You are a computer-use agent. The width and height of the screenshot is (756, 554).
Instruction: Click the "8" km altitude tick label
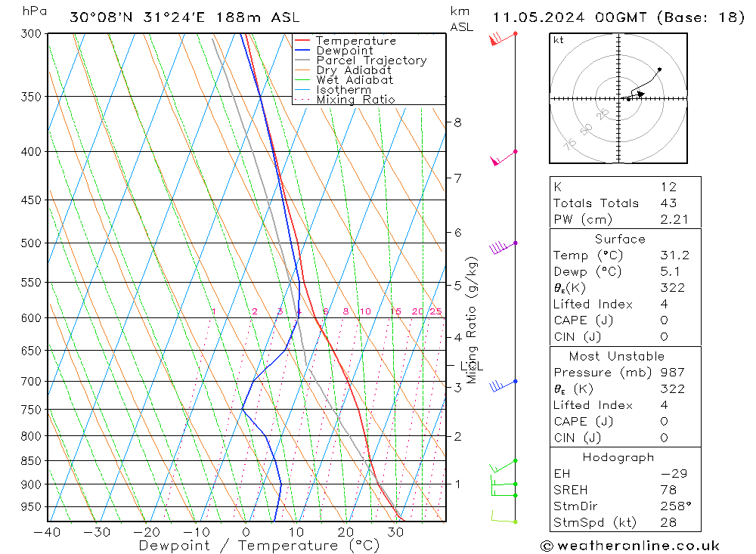[x=457, y=123]
